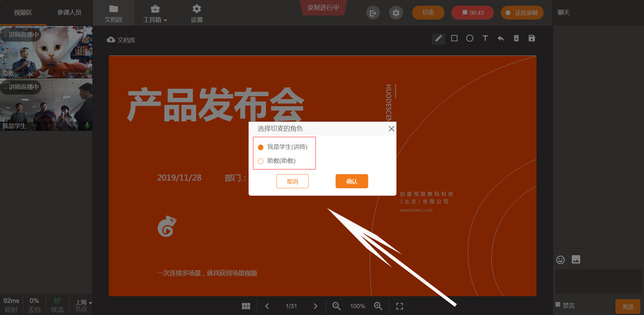Click the 好 状态 indicator
Image resolution: width=644 pixels, height=315 pixels.
pos(57,305)
